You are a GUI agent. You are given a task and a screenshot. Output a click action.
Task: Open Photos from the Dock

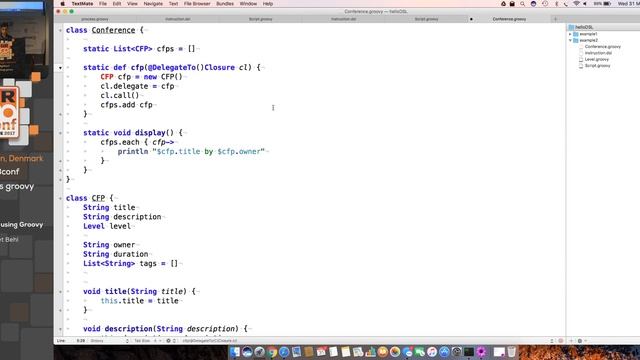[x=395, y=352]
